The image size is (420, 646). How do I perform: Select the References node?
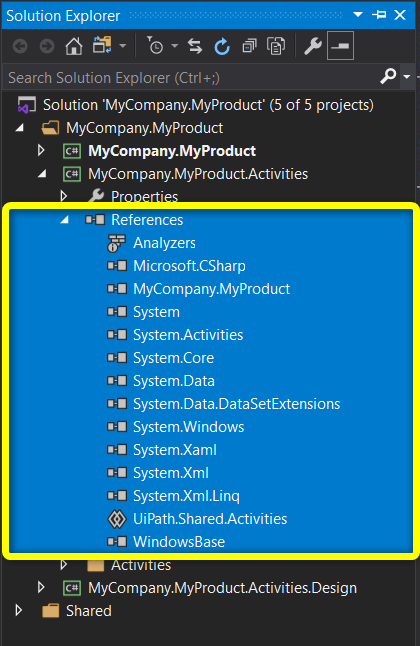(147, 220)
